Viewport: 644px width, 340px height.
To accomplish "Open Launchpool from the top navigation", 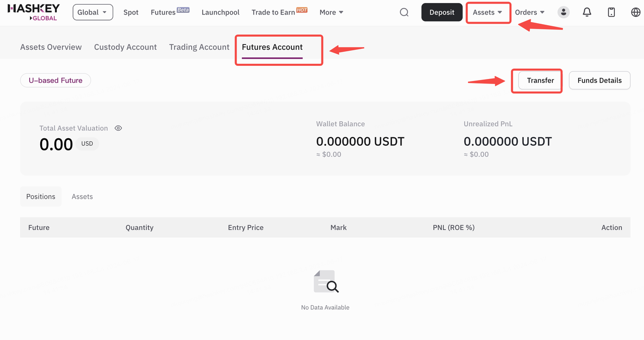I will (x=220, y=12).
